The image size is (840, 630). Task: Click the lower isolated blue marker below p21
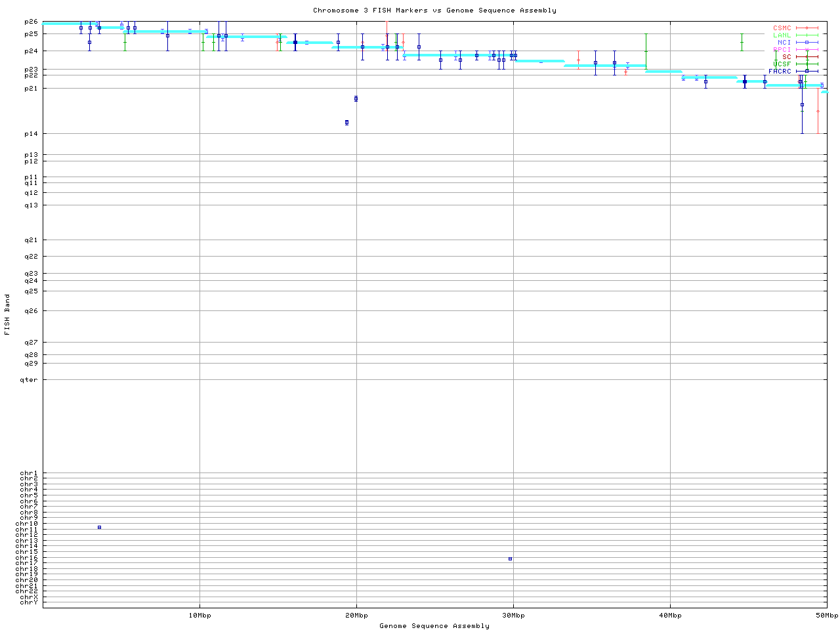tap(346, 123)
